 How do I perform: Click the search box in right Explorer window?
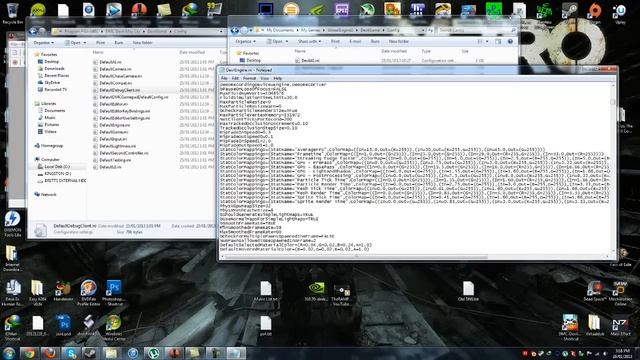click(x=477, y=30)
